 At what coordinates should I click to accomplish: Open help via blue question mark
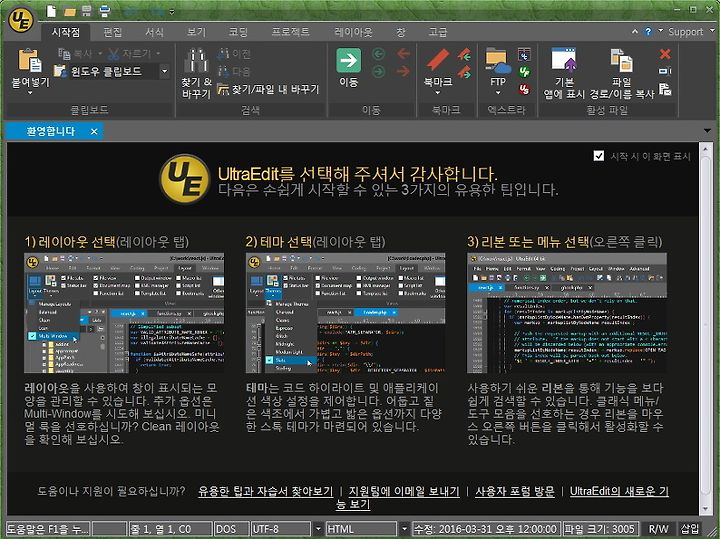click(648, 32)
